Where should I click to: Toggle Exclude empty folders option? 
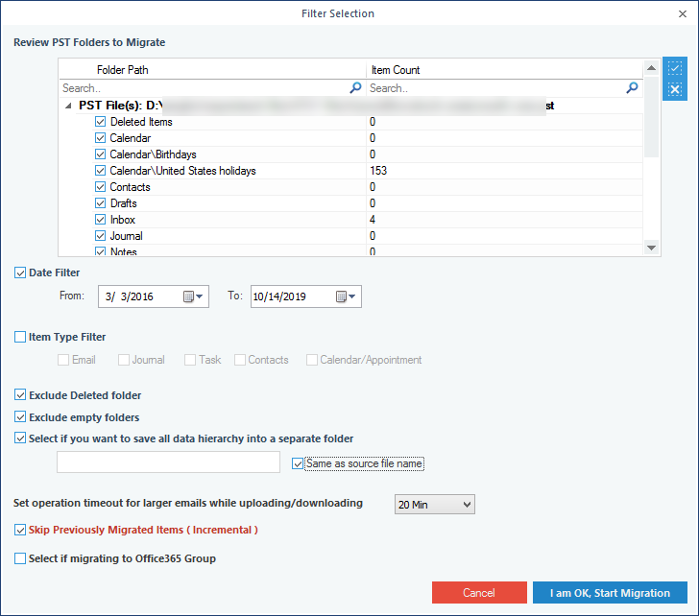click(20, 417)
